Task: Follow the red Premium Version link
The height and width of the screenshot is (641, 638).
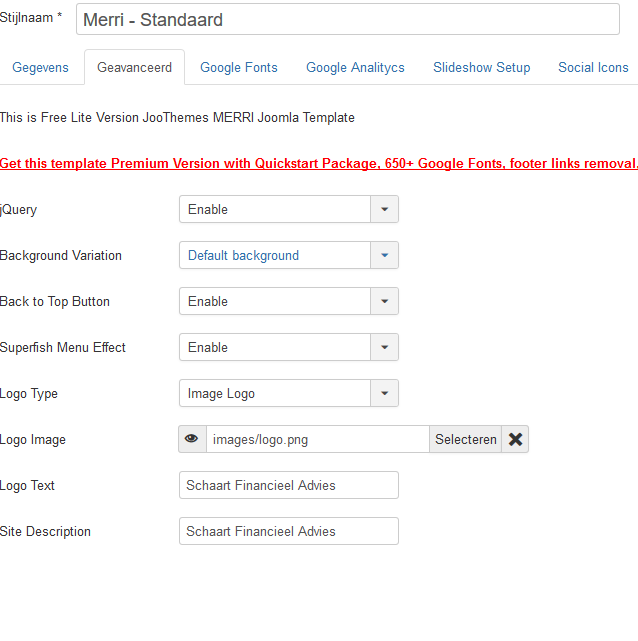Action: pyautogui.click(x=319, y=164)
